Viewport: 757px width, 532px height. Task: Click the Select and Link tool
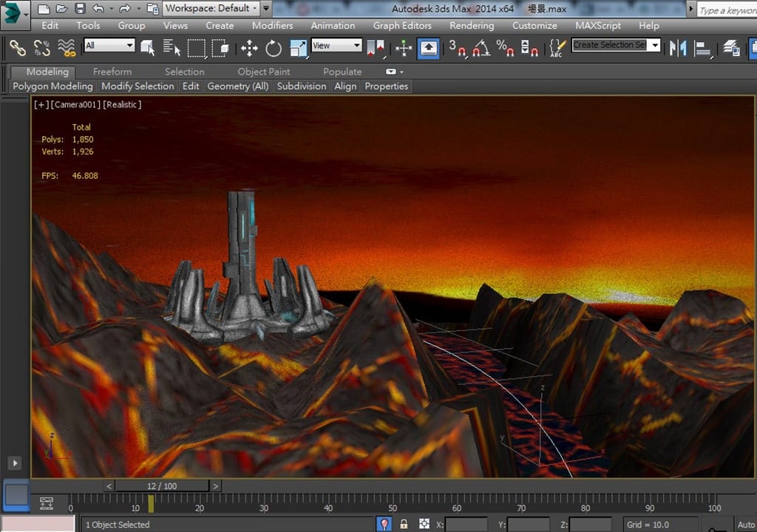[x=18, y=48]
